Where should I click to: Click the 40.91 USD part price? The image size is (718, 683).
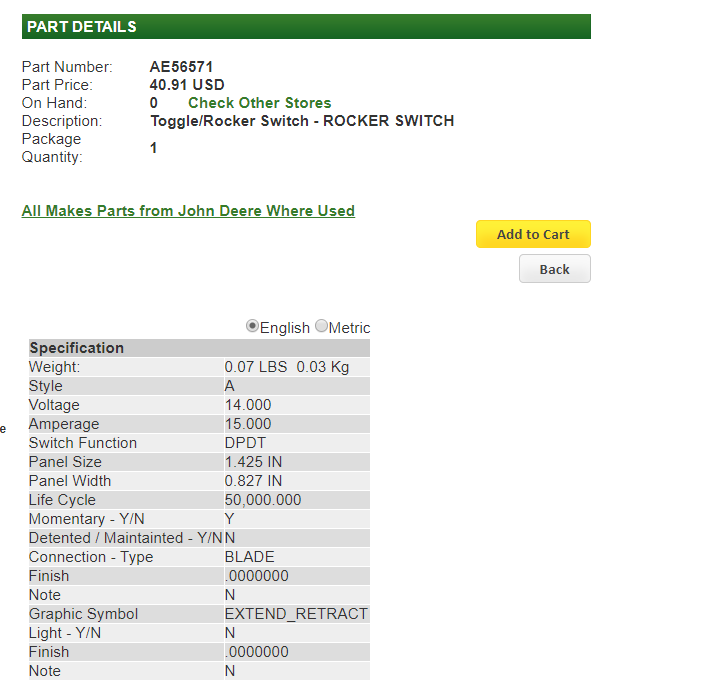click(x=187, y=85)
